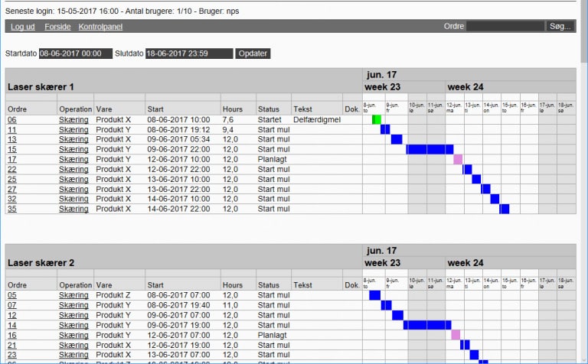This screenshot has width=588, height=364.
Task: Open Kontrolpanel from the top bar
Action: (x=100, y=27)
